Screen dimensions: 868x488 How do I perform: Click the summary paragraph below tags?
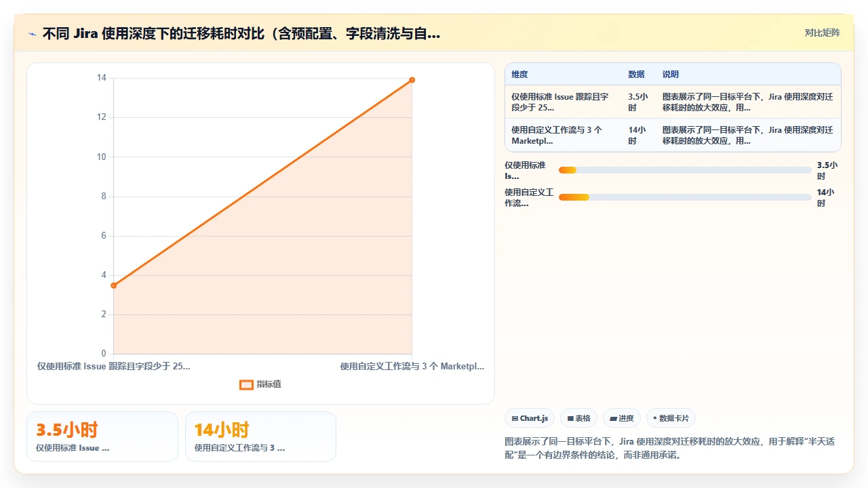point(670,448)
